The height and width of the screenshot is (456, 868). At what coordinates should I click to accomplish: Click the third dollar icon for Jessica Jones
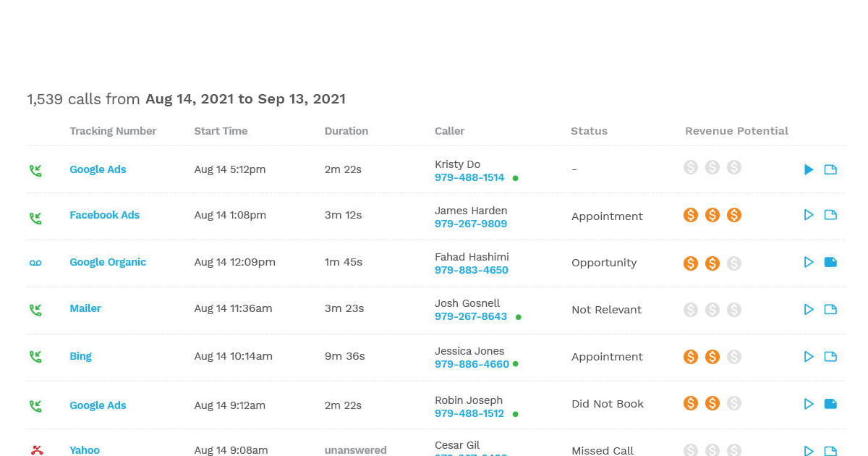click(x=734, y=357)
